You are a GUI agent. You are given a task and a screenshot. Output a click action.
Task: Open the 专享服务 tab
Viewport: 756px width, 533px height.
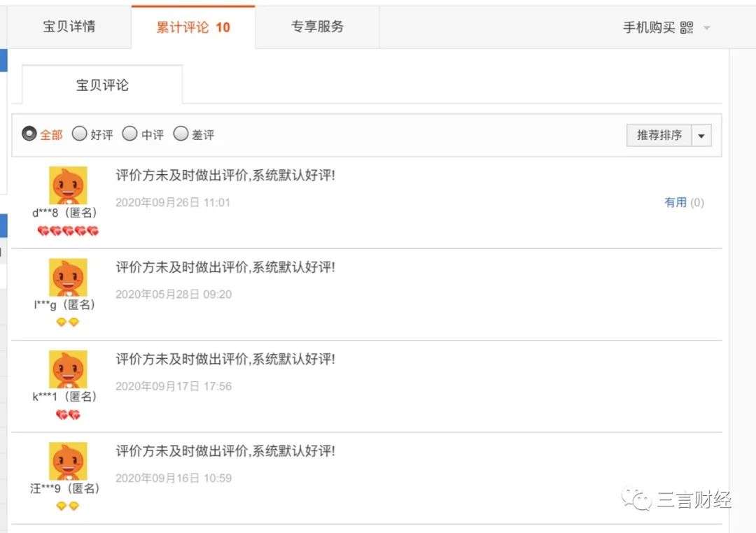[x=317, y=27]
